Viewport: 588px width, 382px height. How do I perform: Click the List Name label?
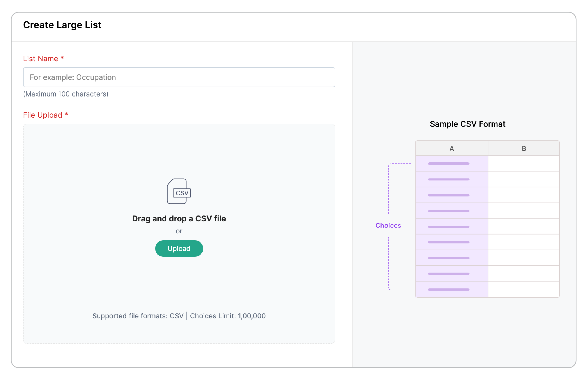point(44,59)
